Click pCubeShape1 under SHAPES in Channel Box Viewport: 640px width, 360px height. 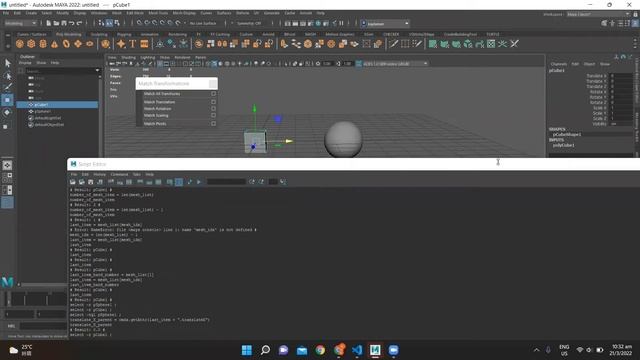tap(567, 134)
